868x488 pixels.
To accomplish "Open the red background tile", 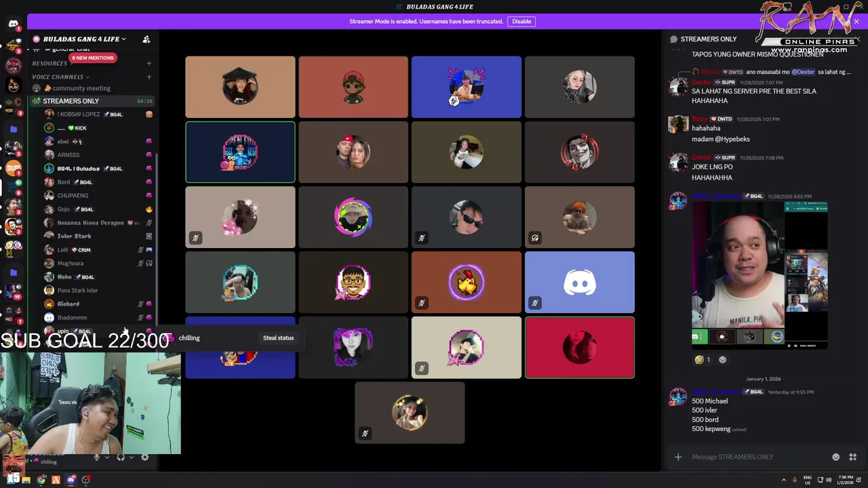I will [x=580, y=347].
